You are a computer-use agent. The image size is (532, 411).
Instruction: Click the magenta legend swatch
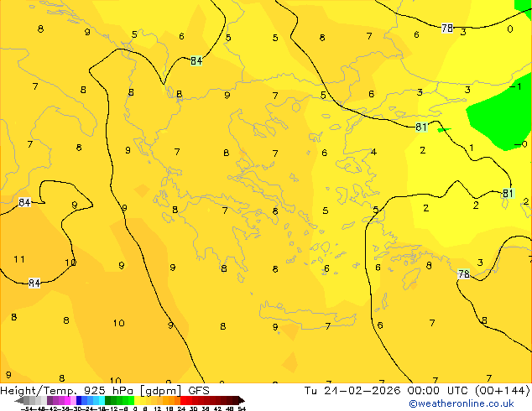click(67, 400)
